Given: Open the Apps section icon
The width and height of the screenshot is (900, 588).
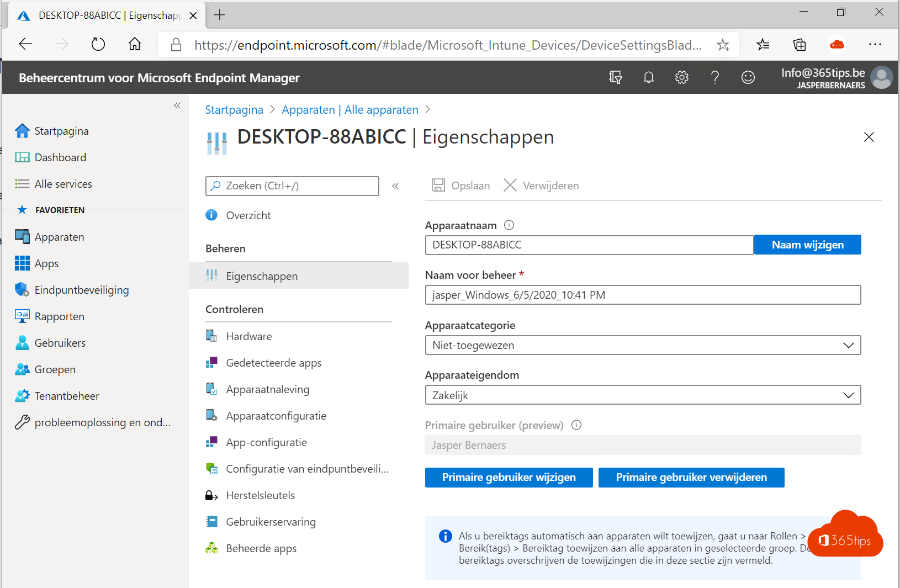Looking at the screenshot, I should click(23, 263).
